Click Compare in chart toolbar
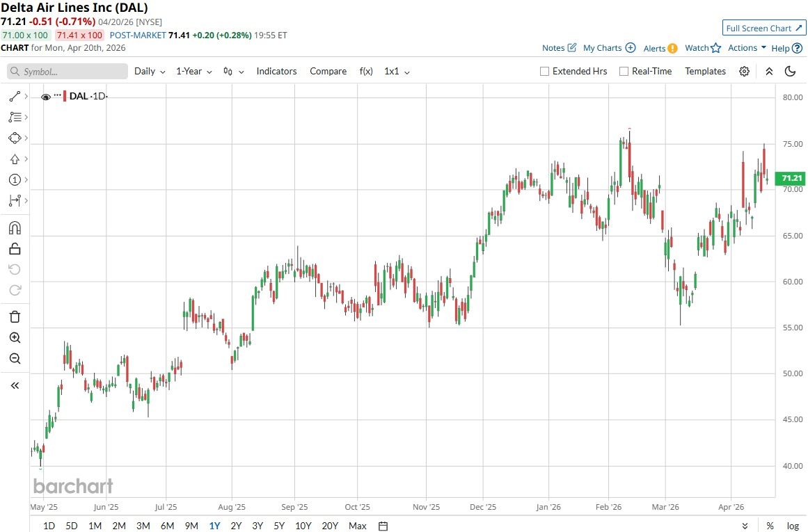This screenshot has width=808, height=532. point(328,72)
